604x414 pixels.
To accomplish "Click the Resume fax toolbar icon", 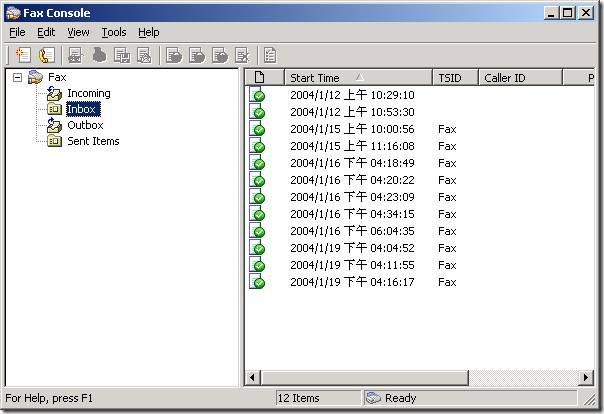I will [197, 55].
